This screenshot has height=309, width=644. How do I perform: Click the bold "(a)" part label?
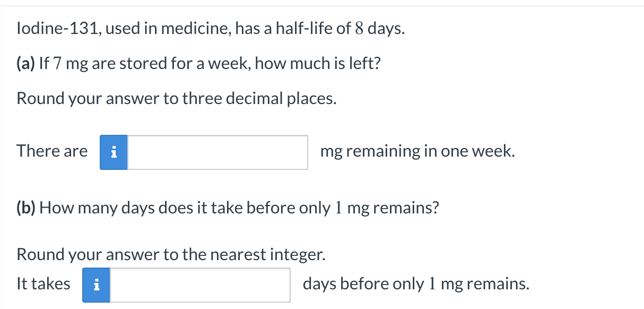tap(26, 64)
